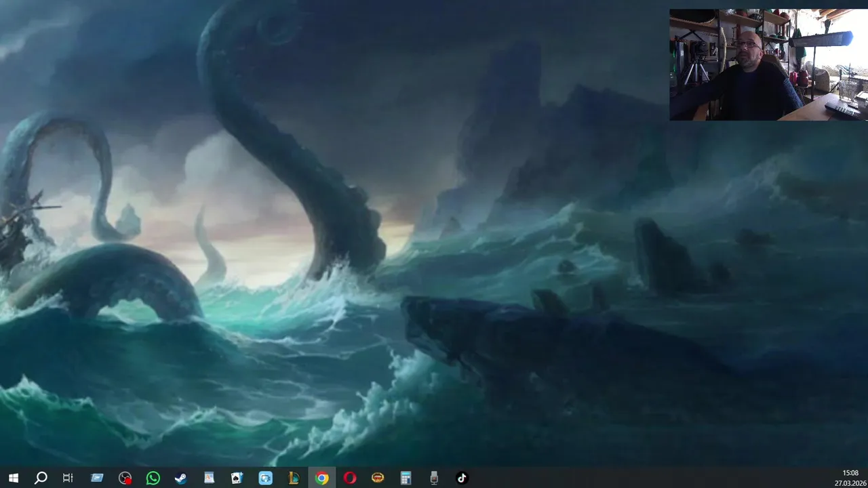Open the League of Legends taskbar icon
This screenshot has width=868, height=488.
pyautogui.click(x=294, y=478)
